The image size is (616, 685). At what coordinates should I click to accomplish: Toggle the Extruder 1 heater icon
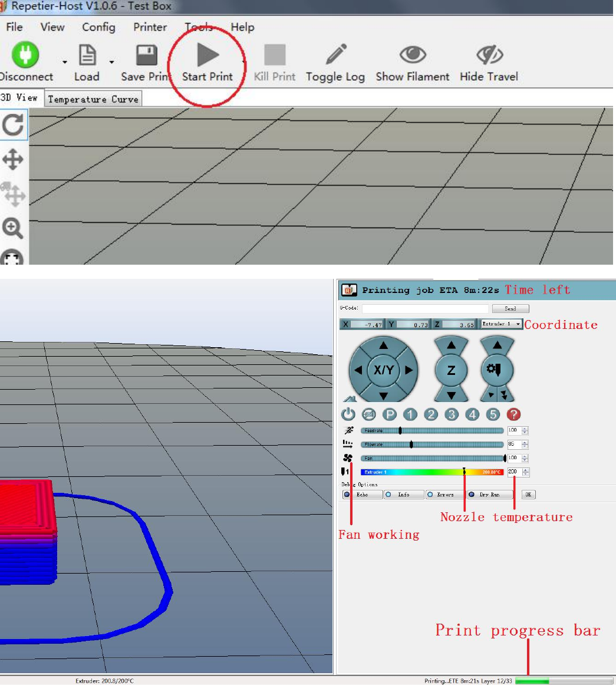coord(345,472)
